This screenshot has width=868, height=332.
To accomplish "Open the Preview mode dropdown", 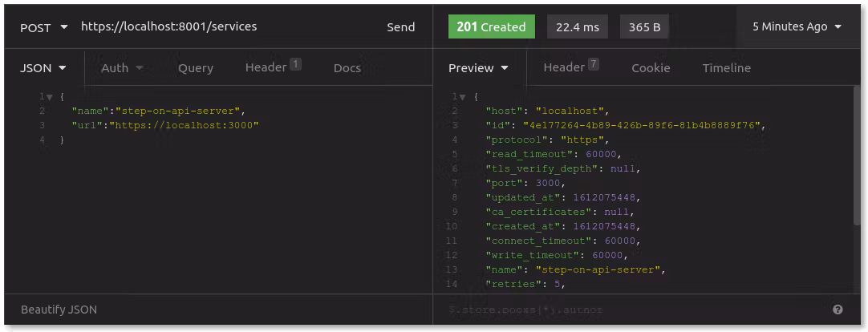I will pyautogui.click(x=478, y=68).
